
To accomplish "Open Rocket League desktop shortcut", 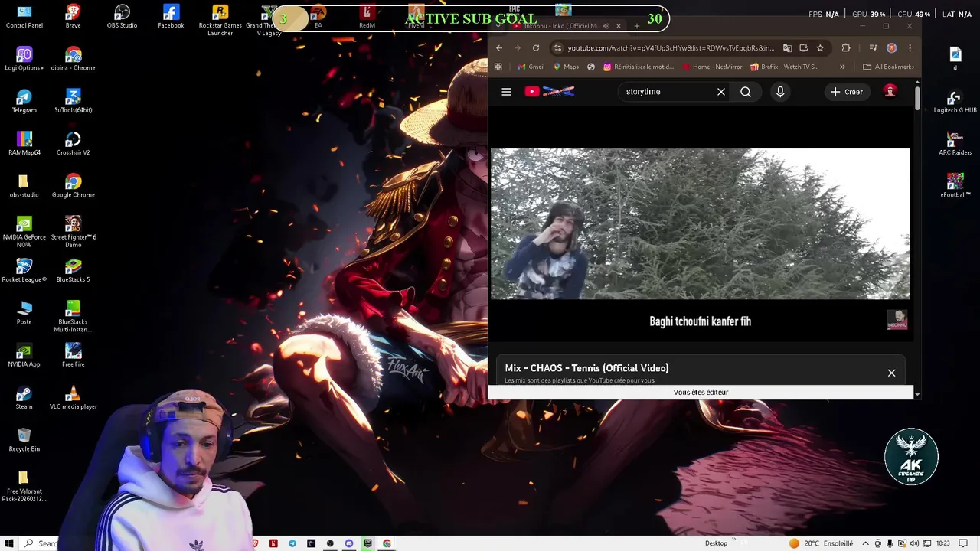I will (24, 270).
